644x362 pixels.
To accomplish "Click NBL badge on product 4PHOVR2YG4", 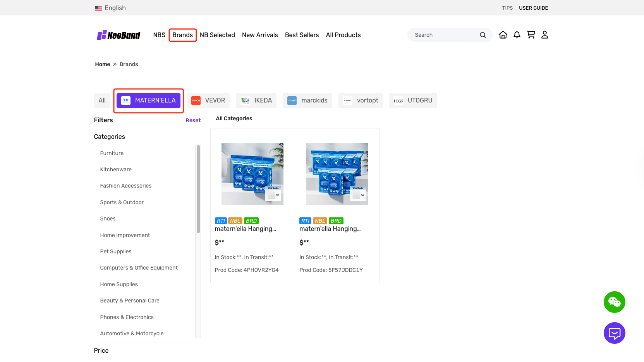I will [235, 221].
